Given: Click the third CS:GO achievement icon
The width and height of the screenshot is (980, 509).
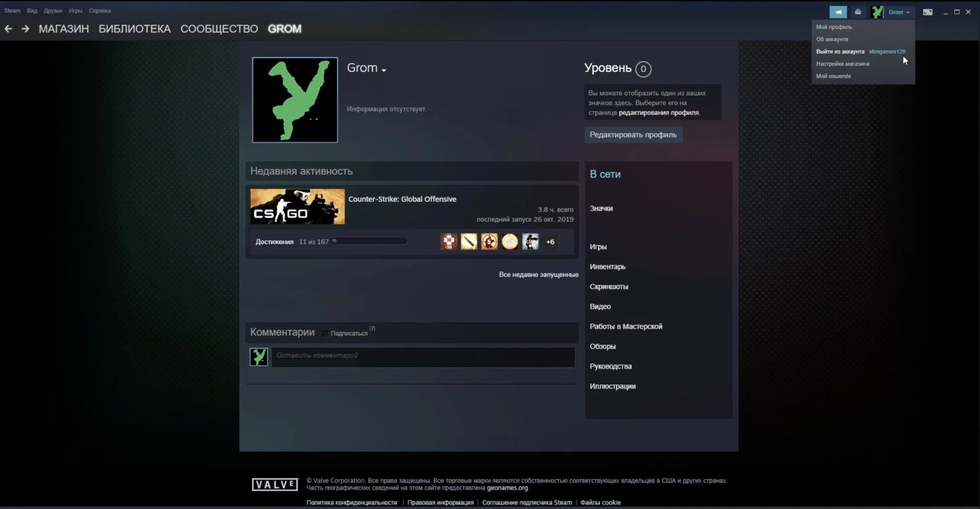Looking at the screenshot, I should (x=489, y=242).
